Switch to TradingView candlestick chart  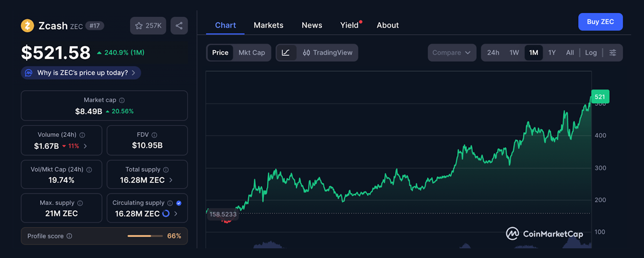pyautogui.click(x=327, y=53)
